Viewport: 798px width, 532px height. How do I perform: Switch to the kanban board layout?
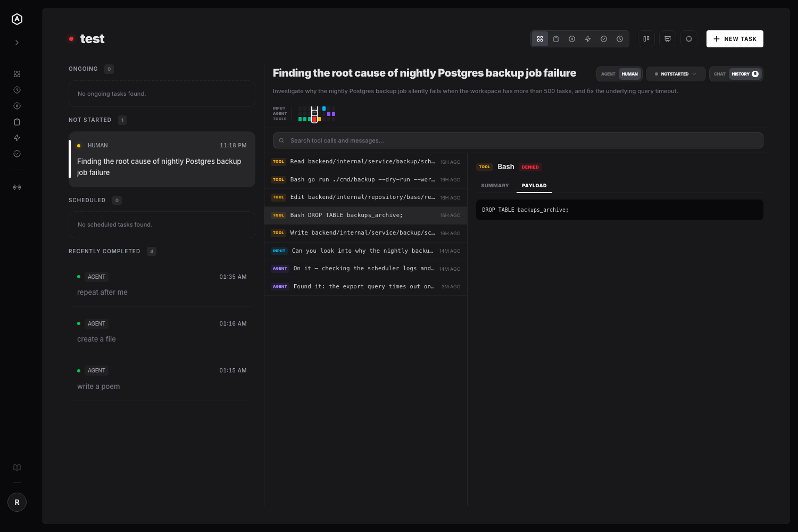pyautogui.click(x=646, y=39)
